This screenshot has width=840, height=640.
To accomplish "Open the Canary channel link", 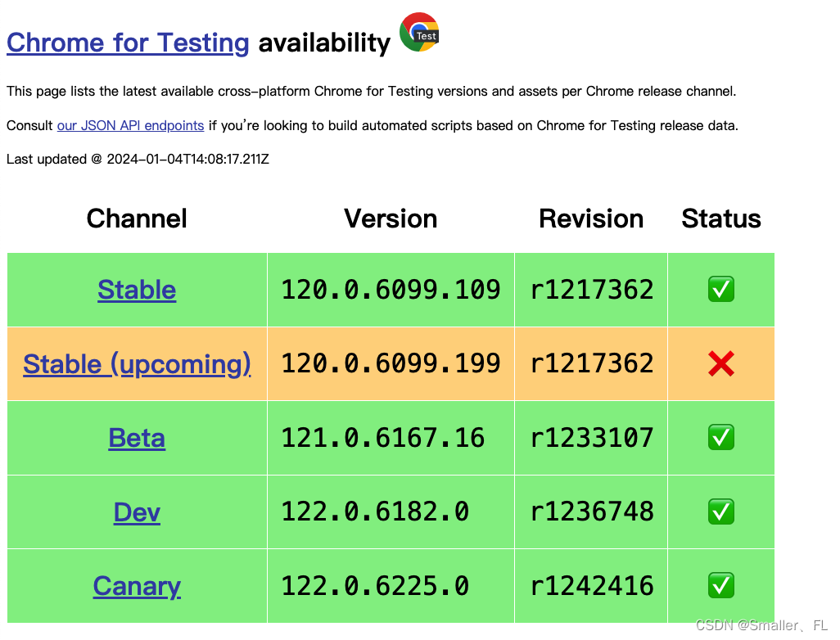I will click(x=137, y=586).
